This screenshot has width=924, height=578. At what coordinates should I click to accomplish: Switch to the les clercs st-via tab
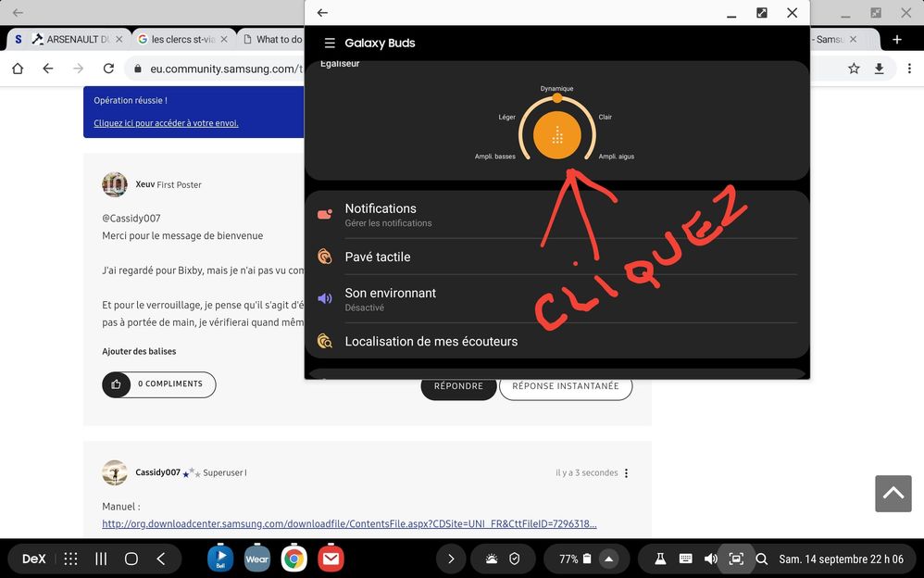pos(182,40)
